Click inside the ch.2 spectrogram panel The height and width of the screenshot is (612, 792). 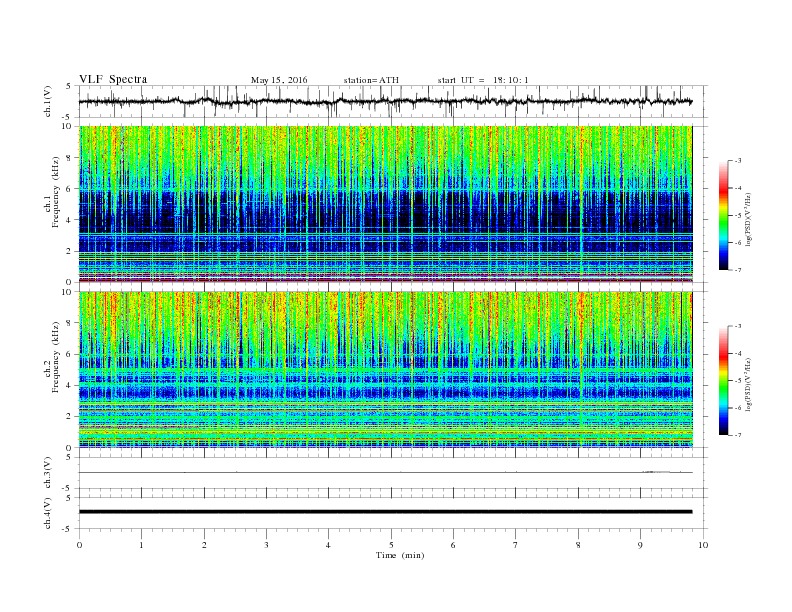pos(386,369)
